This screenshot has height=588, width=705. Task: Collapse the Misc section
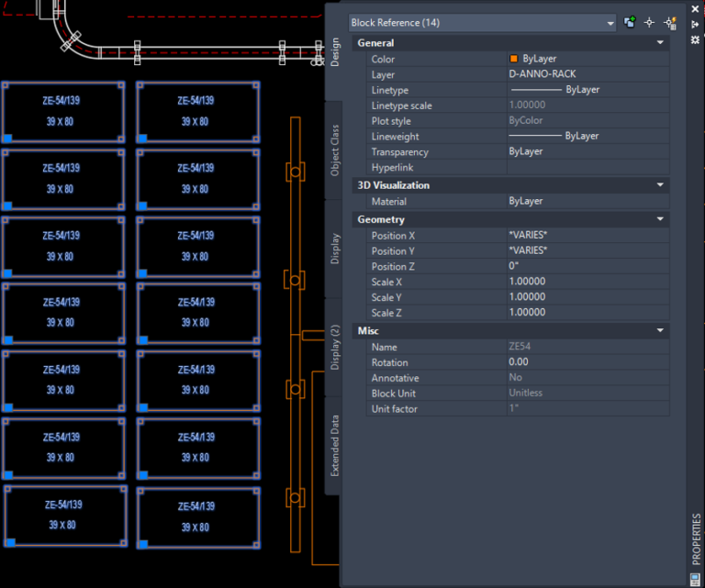point(660,330)
